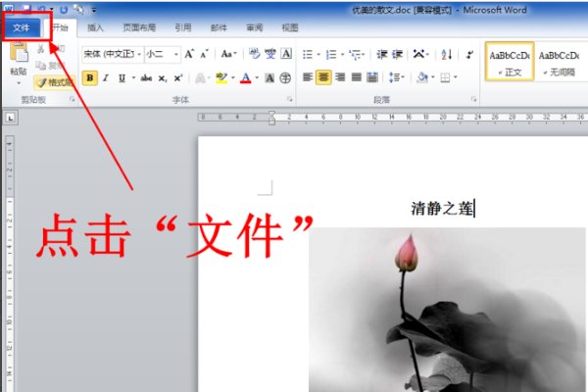Click the lotus picture in the document
Screen dimensions: 588x392
(447, 310)
